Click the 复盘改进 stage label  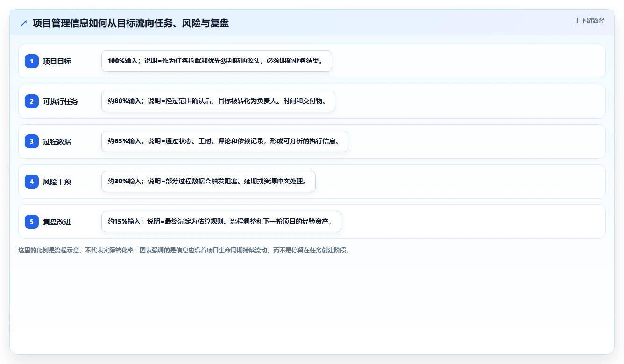pyautogui.click(x=57, y=222)
